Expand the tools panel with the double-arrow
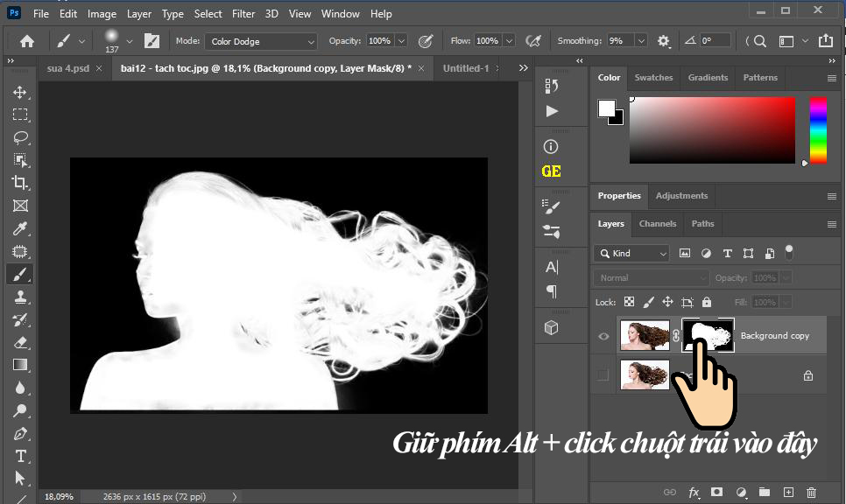 tap(11, 60)
